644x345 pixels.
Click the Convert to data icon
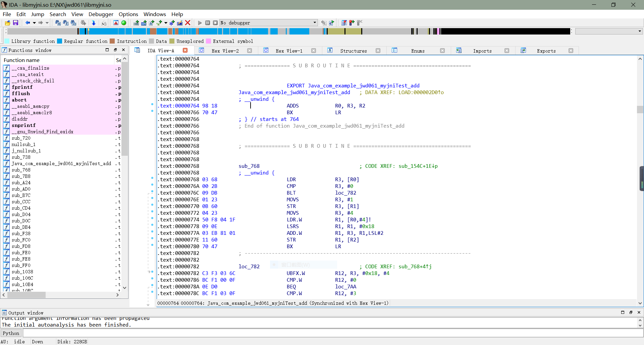(144, 23)
